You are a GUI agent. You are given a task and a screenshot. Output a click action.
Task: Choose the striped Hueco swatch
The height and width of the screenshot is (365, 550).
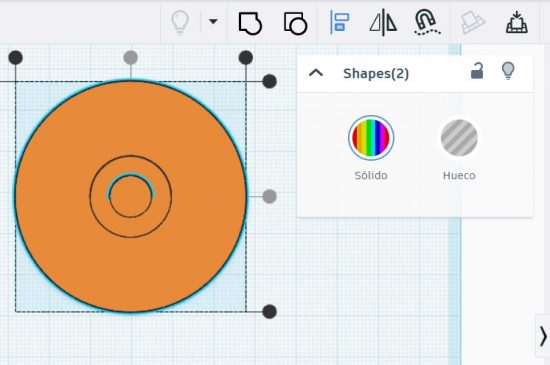click(x=459, y=138)
